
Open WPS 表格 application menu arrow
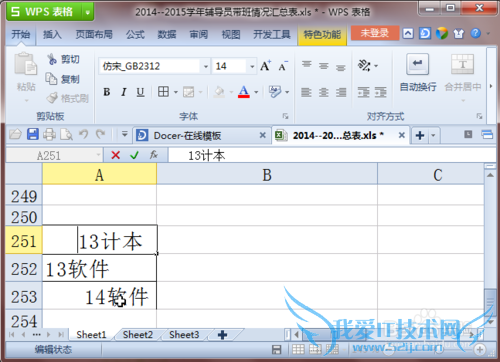(88, 13)
